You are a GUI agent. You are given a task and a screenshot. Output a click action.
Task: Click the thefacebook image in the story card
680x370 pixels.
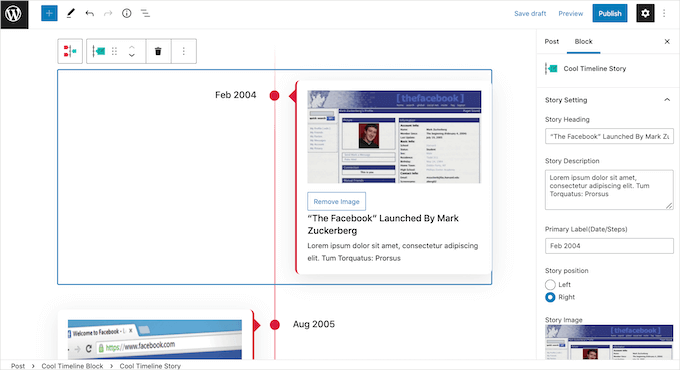coord(394,137)
